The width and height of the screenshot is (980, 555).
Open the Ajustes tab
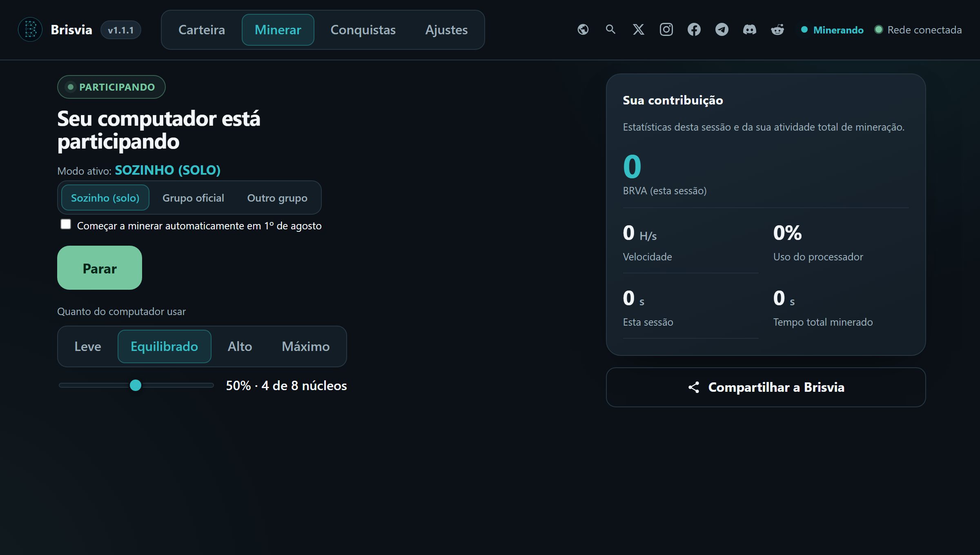click(x=446, y=30)
